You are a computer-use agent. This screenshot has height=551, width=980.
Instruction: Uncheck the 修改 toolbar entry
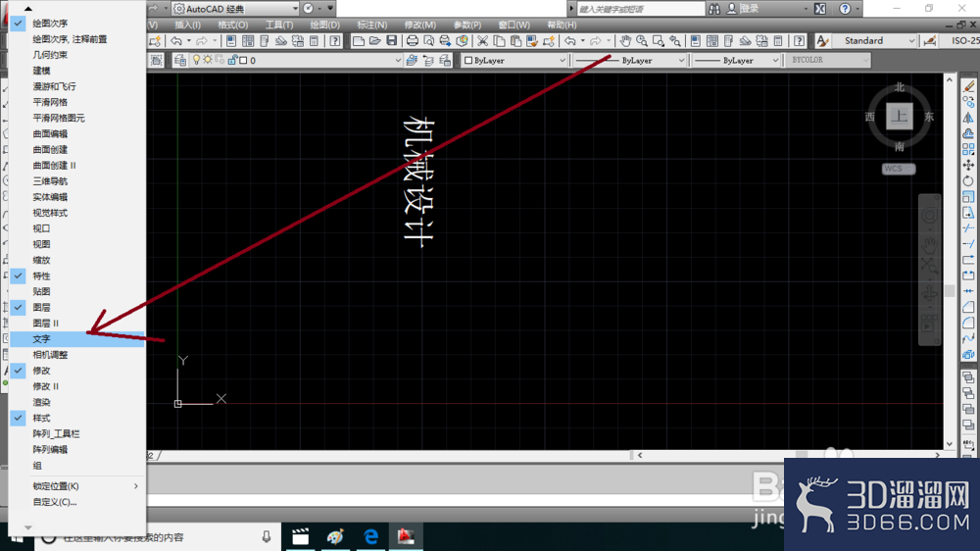point(77,371)
